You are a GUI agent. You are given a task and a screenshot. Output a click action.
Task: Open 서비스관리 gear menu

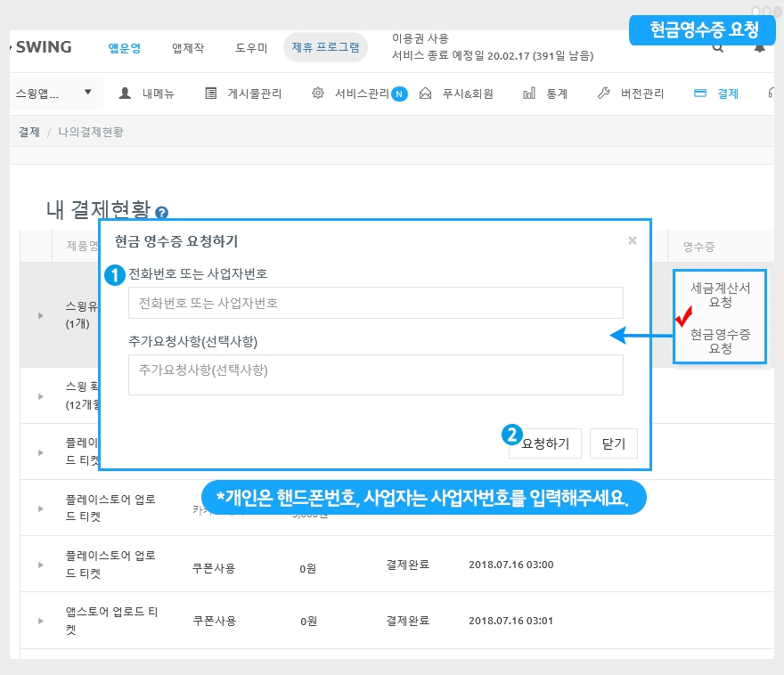(353, 94)
